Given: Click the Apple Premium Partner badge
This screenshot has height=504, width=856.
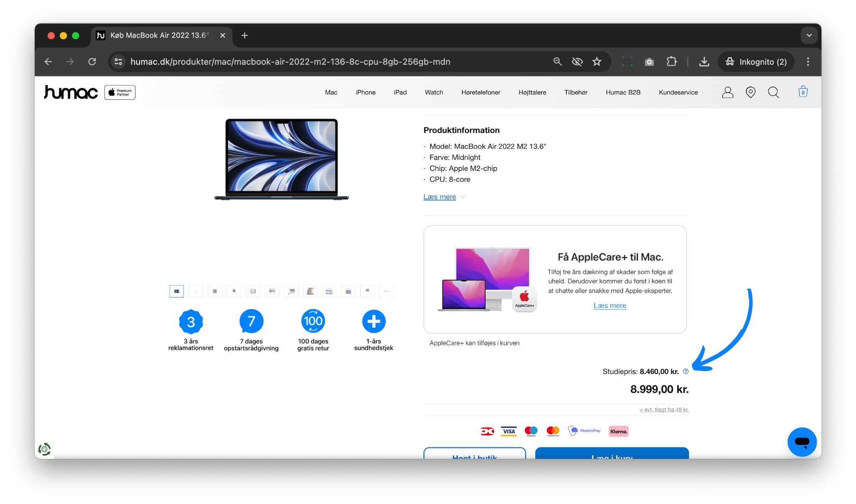Looking at the screenshot, I should [120, 92].
